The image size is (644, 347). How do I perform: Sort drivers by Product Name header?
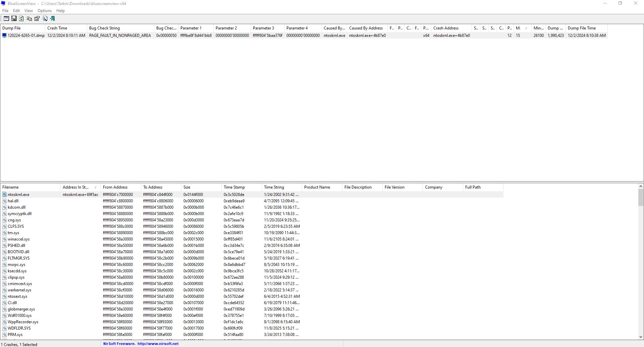coord(322,187)
